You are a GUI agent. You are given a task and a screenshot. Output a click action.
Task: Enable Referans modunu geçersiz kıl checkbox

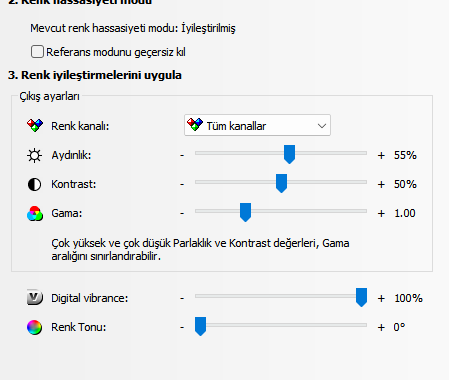(37, 52)
